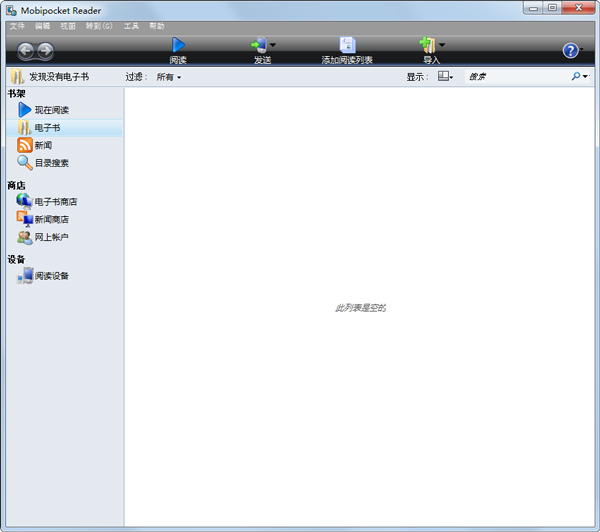Close the Mobipocket Reader window

pyautogui.click(x=579, y=8)
